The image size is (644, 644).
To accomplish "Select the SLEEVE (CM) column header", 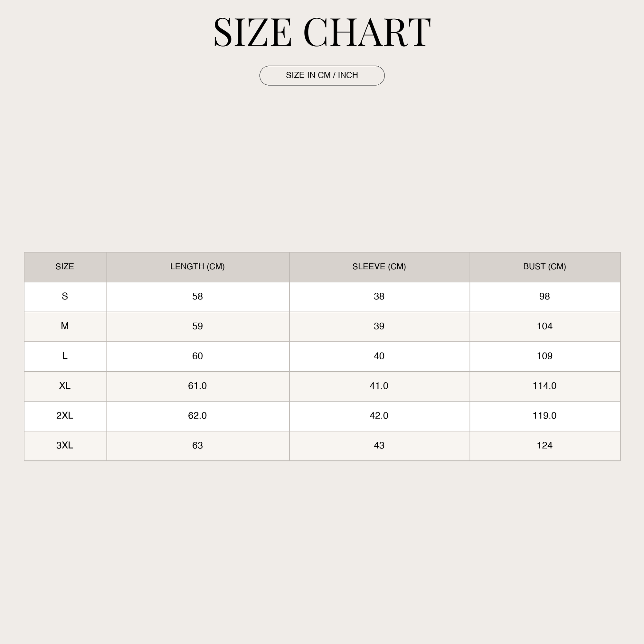I will 380,267.
